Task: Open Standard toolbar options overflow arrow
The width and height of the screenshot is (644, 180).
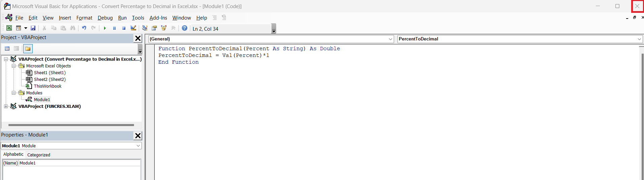Action: click(274, 29)
